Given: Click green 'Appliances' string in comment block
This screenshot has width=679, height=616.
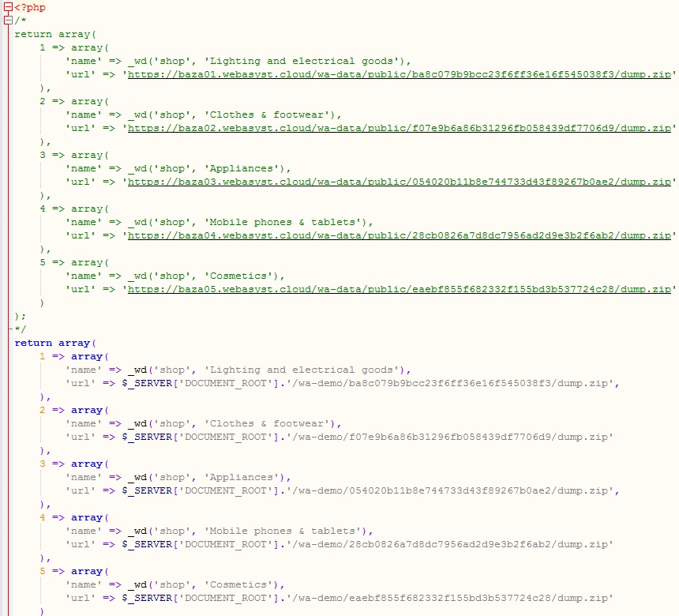Looking at the screenshot, I should point(242,168).
